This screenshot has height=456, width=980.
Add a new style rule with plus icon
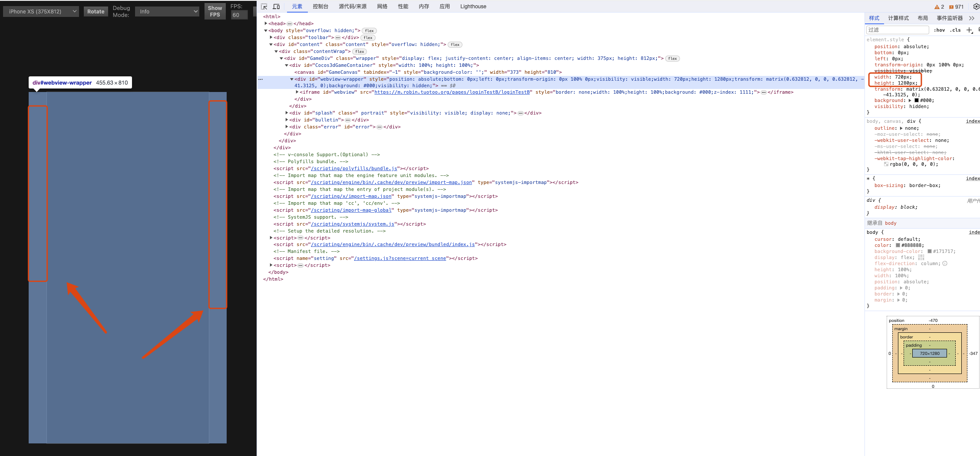pos(969,30)
